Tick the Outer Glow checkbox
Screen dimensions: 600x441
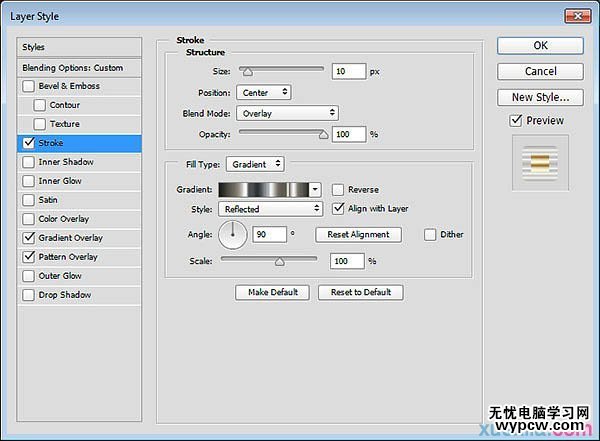pos(28,276)
